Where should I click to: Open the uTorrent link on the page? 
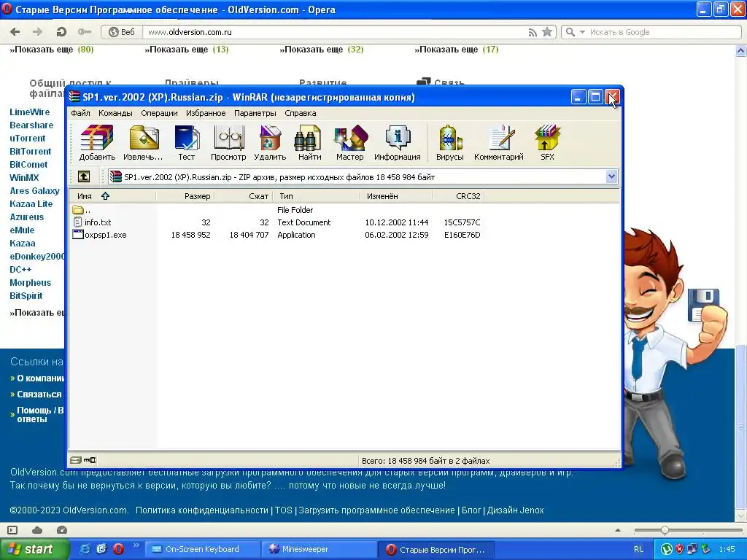point(28,138)
